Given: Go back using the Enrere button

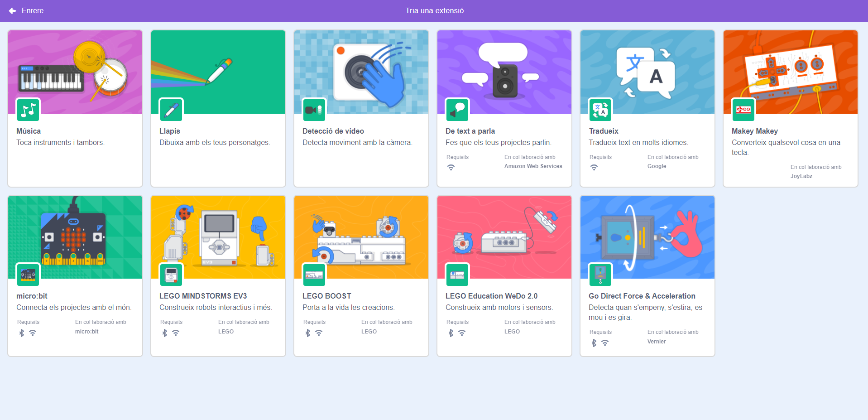Looking at the screenshot, I should click(x=33, y=11).
